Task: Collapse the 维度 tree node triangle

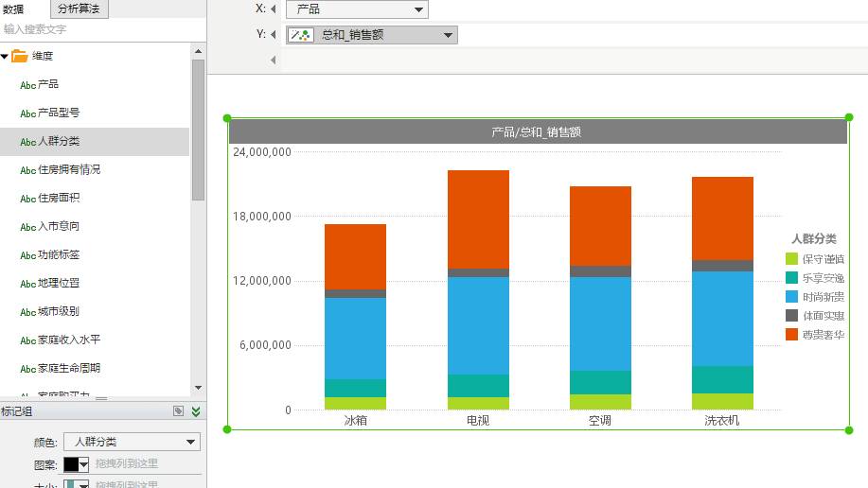Action: (x=6, y=57)
